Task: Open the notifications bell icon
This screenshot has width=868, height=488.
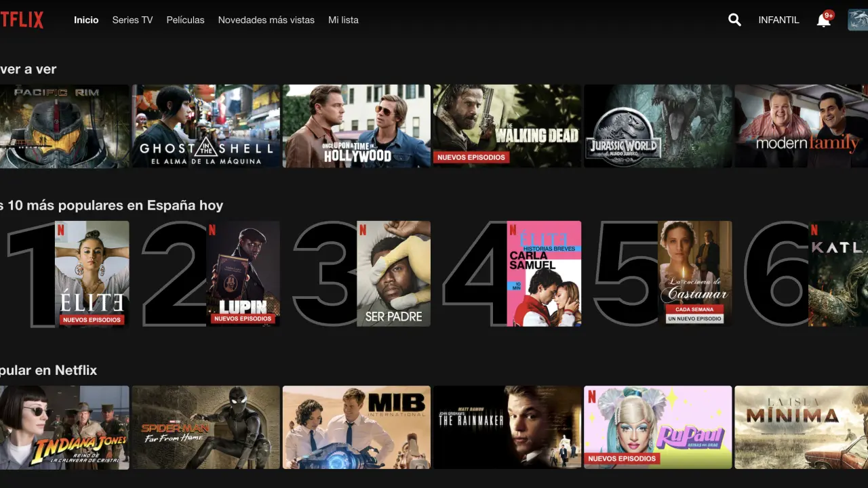Action: click(x=823, y=20)
